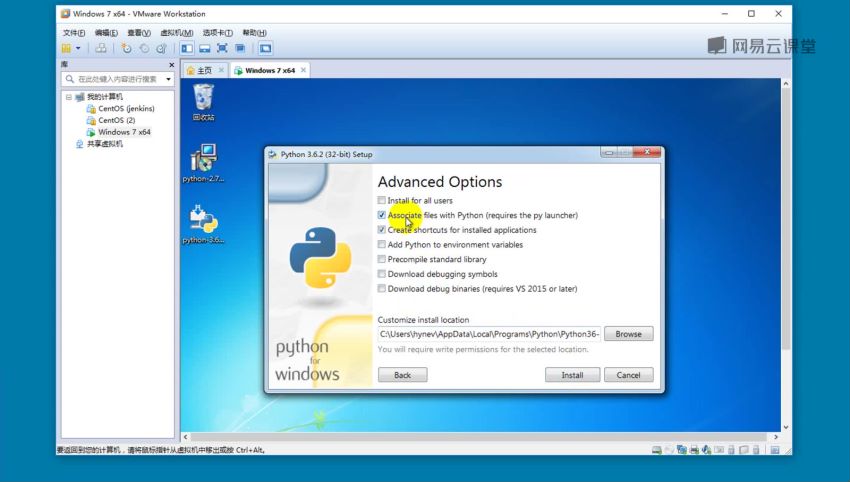
Task: Select the python-2.7 installer desktop icon
Action: [203, 163]
